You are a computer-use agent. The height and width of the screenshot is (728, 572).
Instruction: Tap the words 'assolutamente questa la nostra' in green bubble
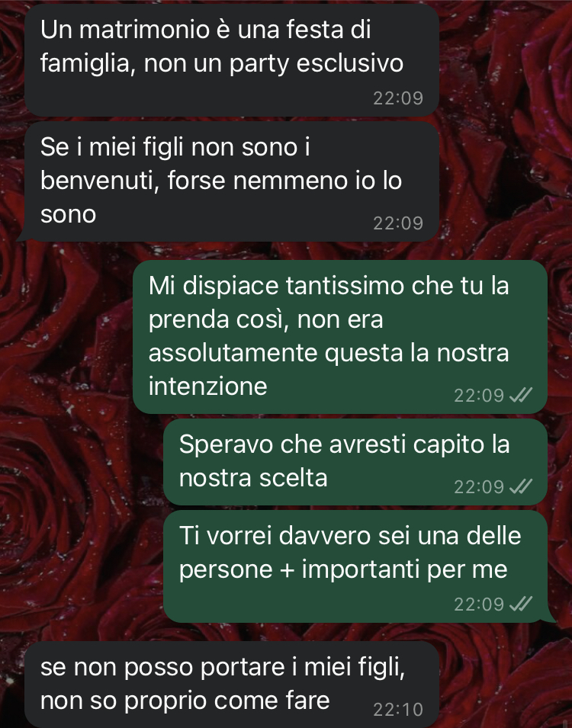[x=329, y=352]
